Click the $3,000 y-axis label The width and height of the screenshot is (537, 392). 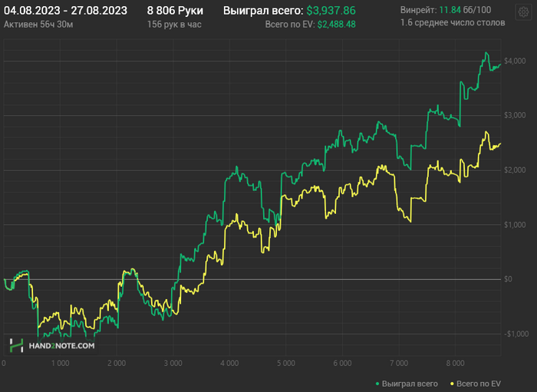[515, 115]
